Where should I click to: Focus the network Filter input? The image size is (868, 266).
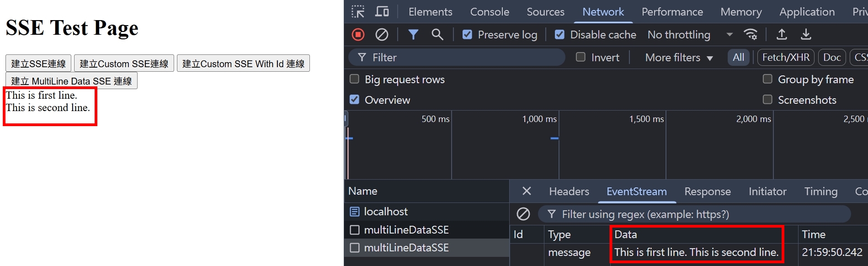(x=457, y=57)
